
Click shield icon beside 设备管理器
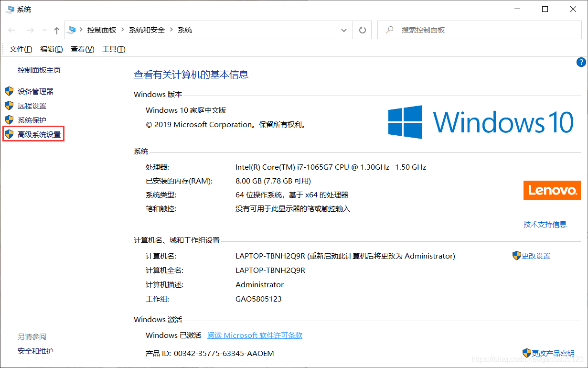(9, 91)
